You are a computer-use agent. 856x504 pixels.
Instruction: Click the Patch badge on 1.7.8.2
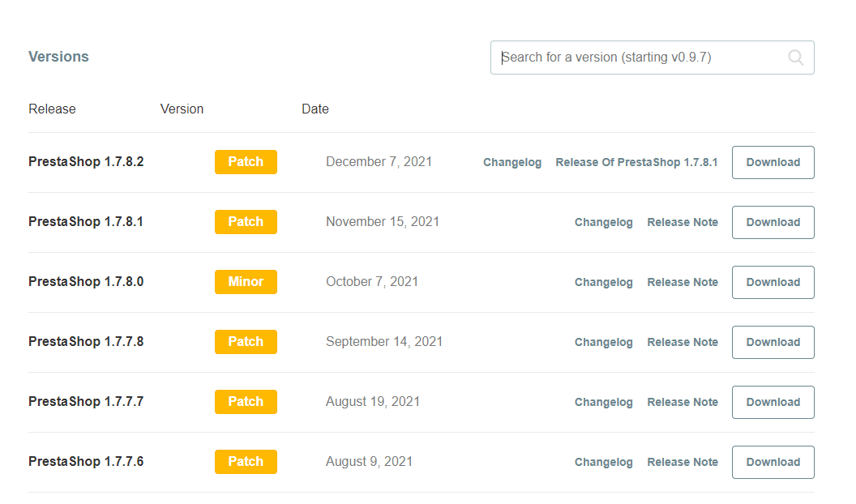(246, 162)
